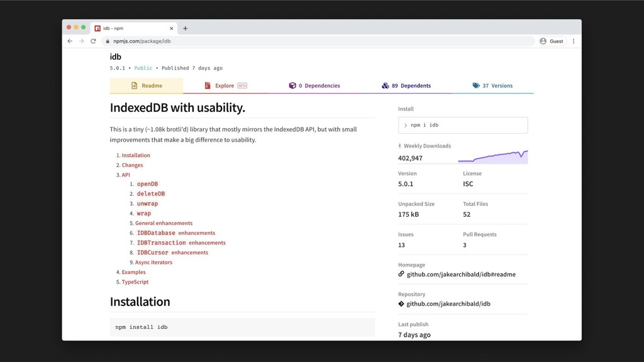Image resolution: width=644 pixels, height=362 pixels.
Task: Open the Chrome three-dot menu
Action: coord(574,41)
